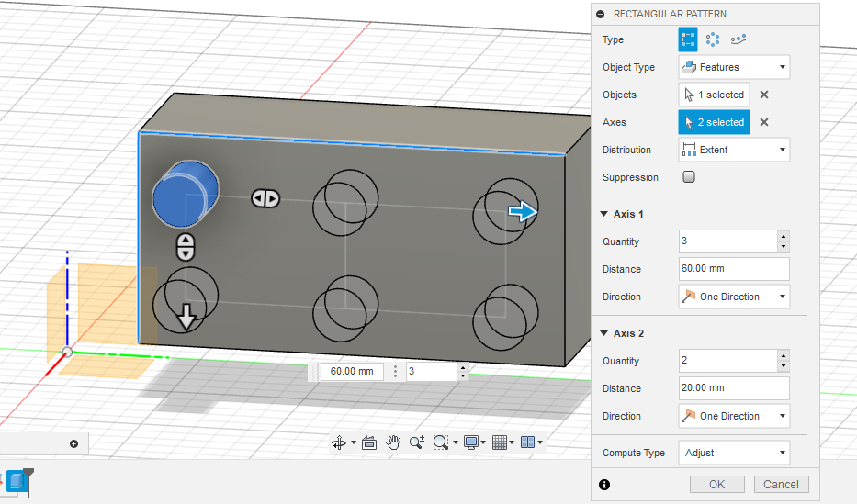
Task: Collapse the Axis 1 section
Action: pyautogui.click(x=603, y=214)
